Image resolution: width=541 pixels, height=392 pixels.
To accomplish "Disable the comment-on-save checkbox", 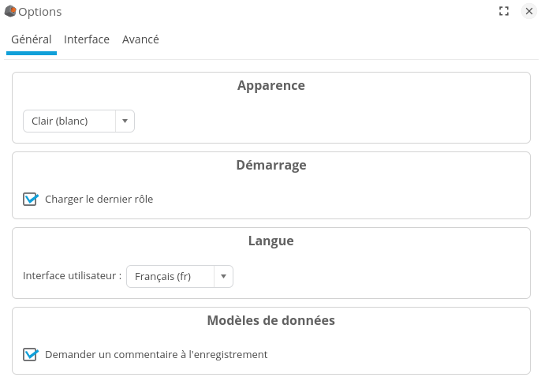I will point(30,355).
